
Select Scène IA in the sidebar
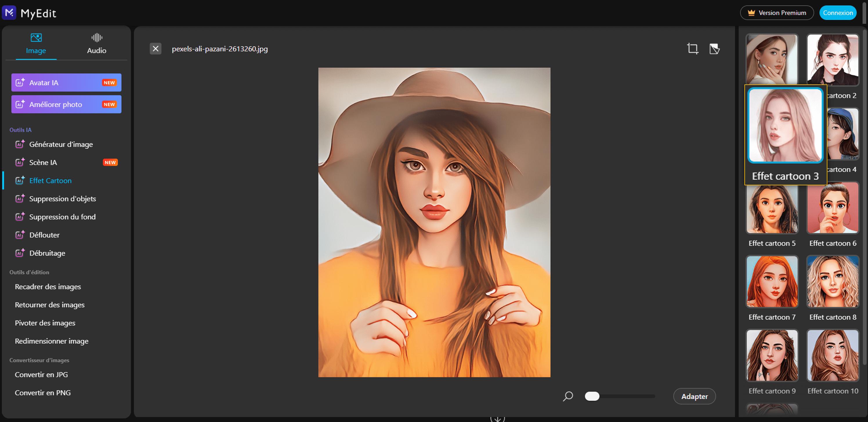(43, 163)
